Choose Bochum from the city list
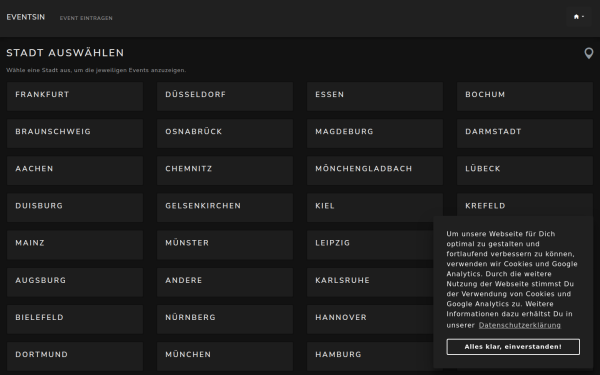The image size is (600, 375). (525, 96)
